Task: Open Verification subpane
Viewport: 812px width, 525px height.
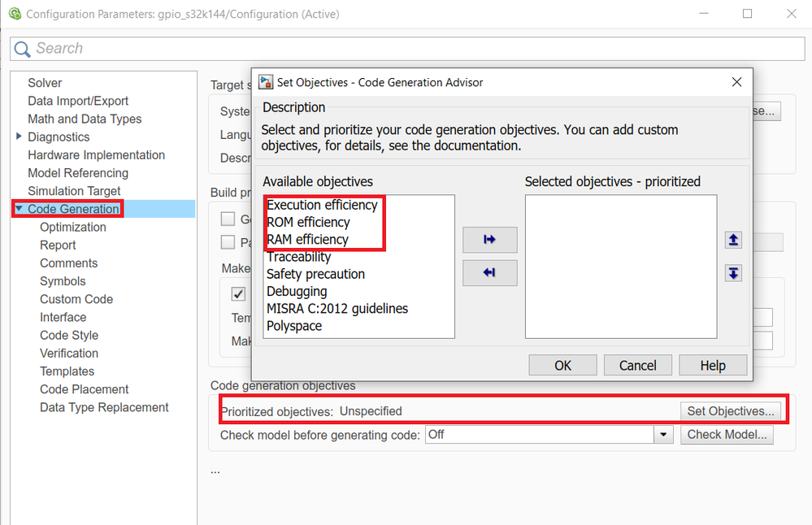Action: pyautogui.click(x=69, y=354)
